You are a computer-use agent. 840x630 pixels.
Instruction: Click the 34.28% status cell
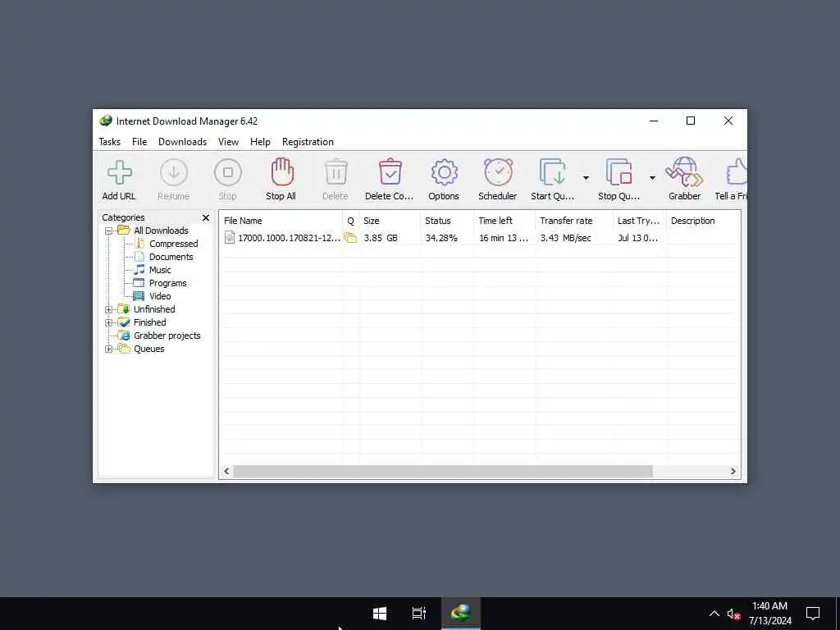pyautogui.click(x=441, y=238)
